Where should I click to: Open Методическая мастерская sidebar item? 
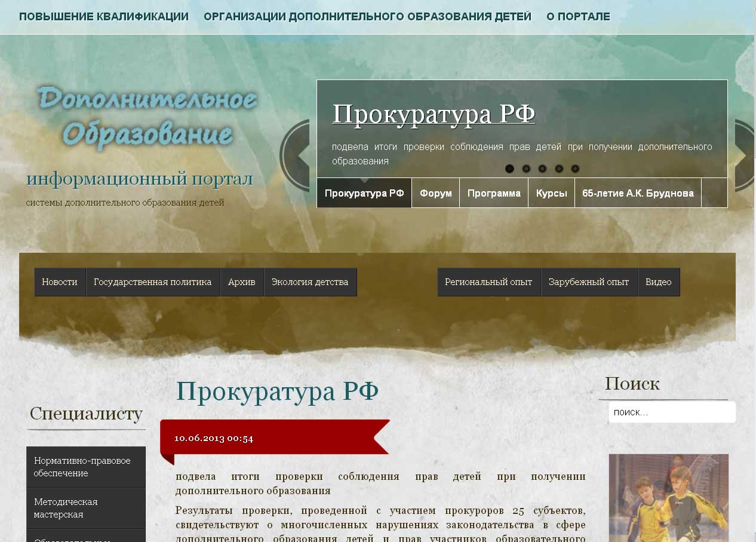coord(86,508)
